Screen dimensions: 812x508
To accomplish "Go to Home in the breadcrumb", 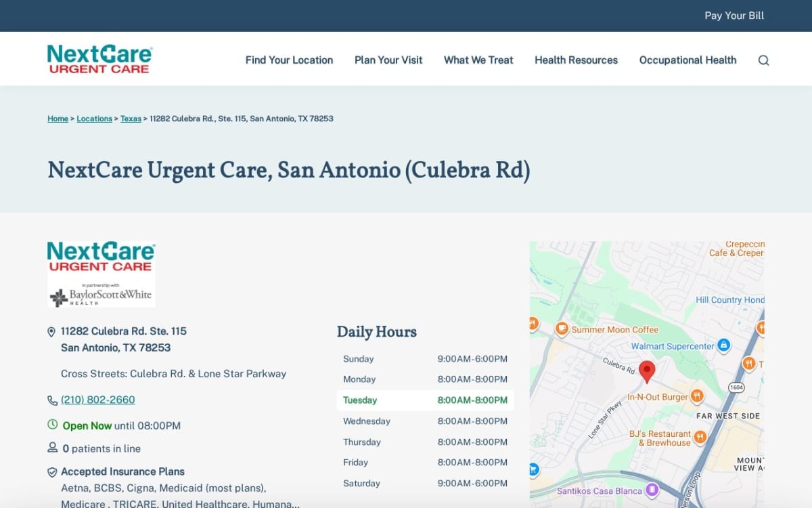I will click(x=58, y=119).
